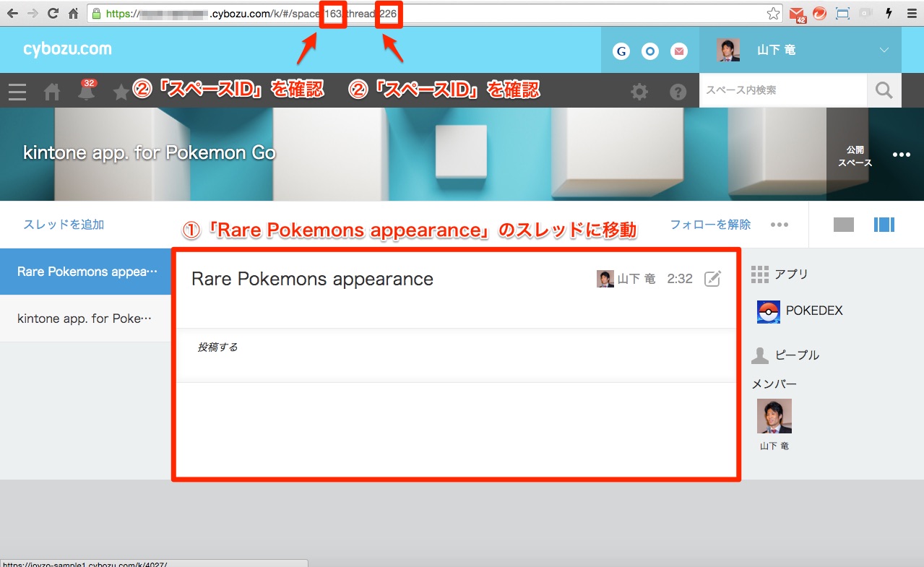Open the mail envelope icon in header

[x=679, y=51]
